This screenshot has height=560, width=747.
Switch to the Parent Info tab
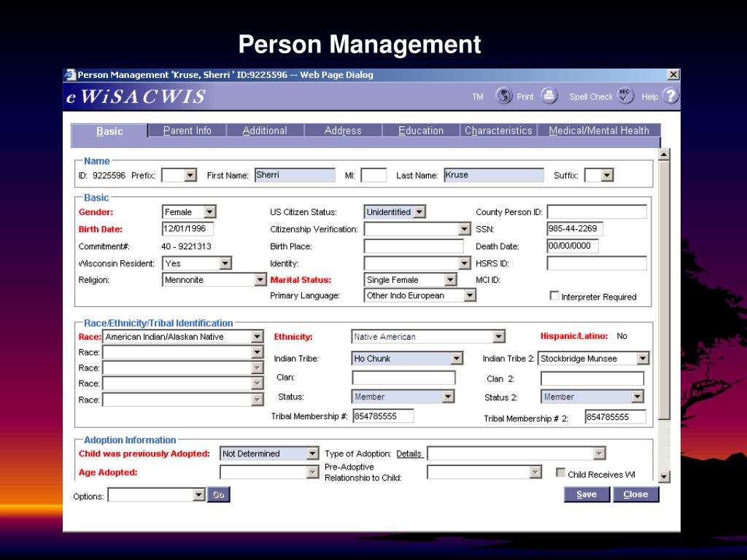pos(187,131)
